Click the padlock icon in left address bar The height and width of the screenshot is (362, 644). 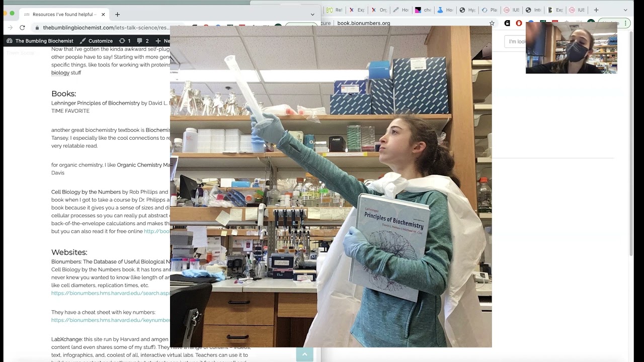coord(37,28)
